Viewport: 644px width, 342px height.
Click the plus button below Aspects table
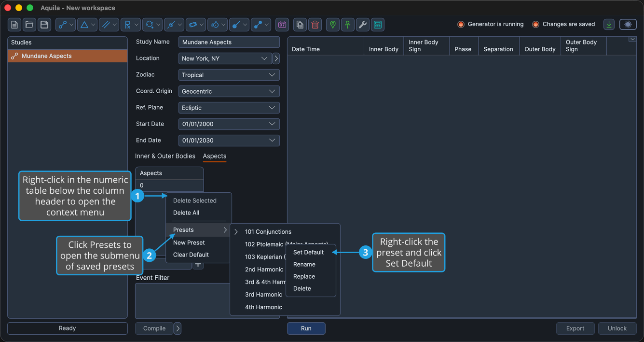point(198,265)
